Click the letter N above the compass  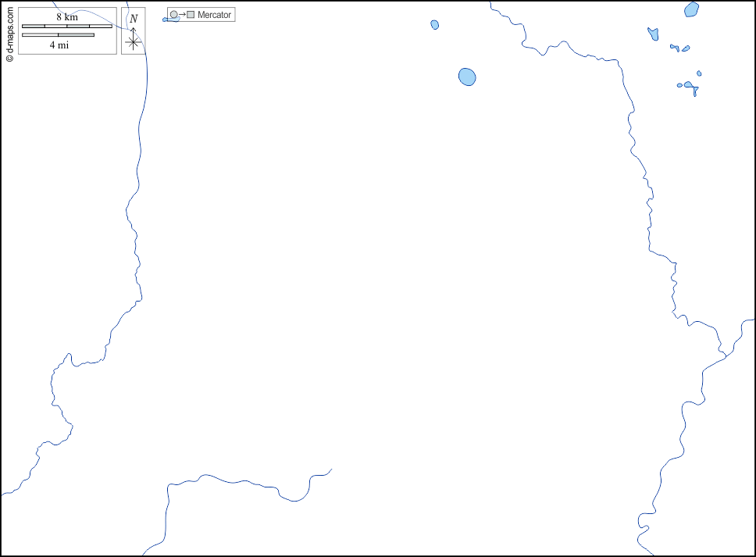click(134, 18)
